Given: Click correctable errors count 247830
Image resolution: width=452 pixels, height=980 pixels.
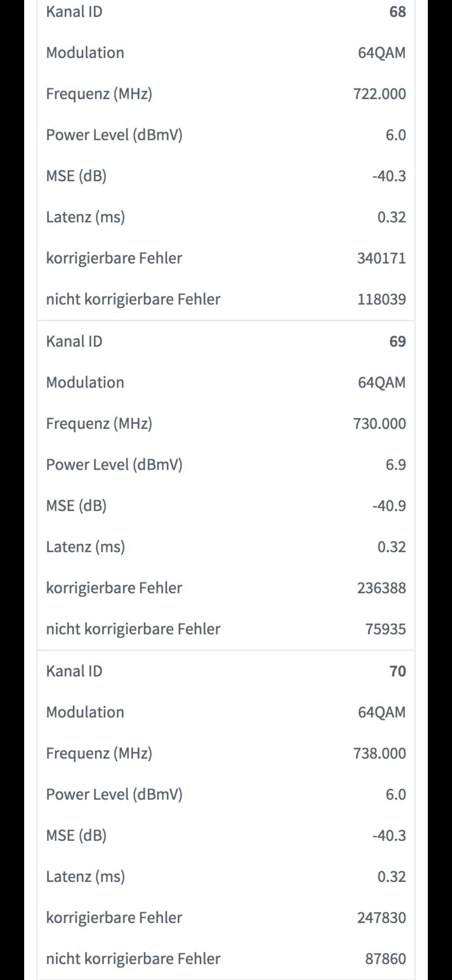Looking at the screenshot, I should pyautogui.click(x=381, y=918).
